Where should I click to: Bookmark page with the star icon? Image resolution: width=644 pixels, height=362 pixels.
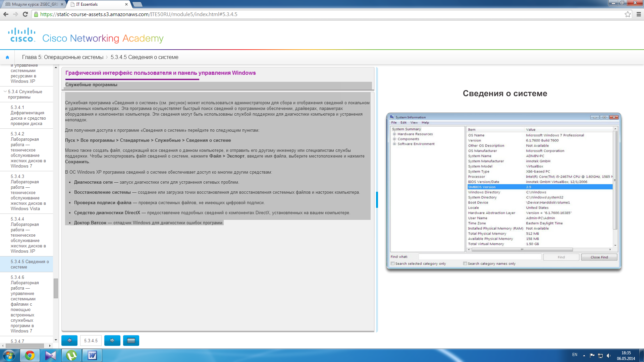628,14
